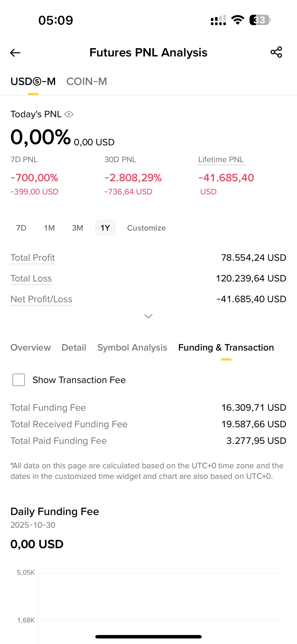
Task: Tap the Lifetime PNL info label
Action: click(221, 159)
